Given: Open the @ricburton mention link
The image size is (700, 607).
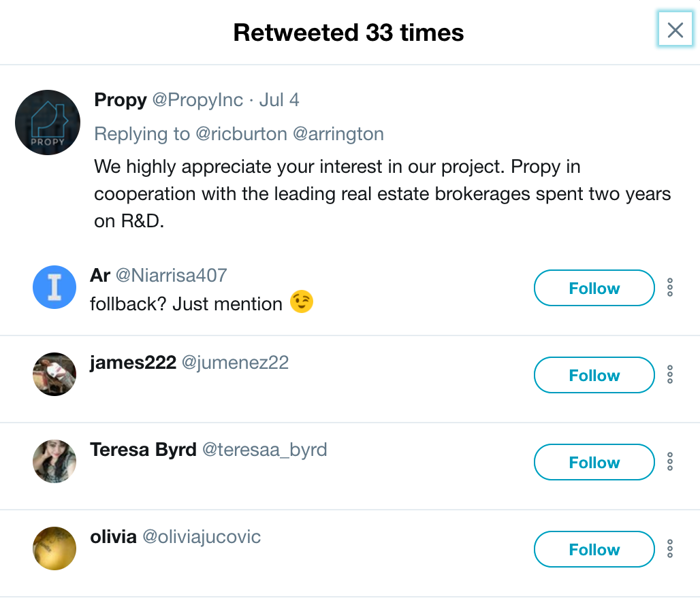Looking at the screenshot, I should tap(241, 134).
